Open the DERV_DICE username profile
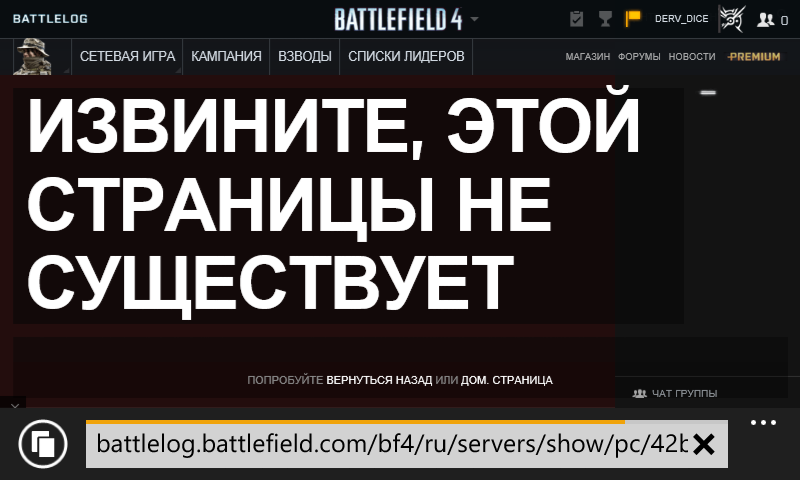The width and height of the screenshot is (800, 480). point(682,19)
